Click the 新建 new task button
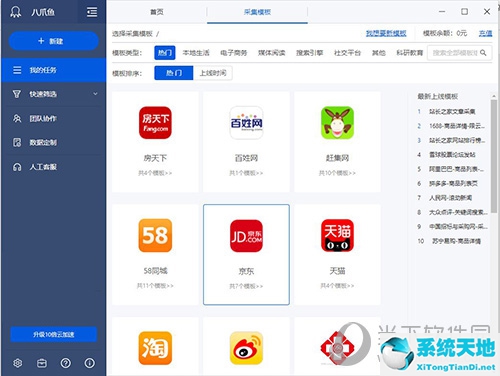The width and height of the screenshot is (500, 376). coord(53,41)
